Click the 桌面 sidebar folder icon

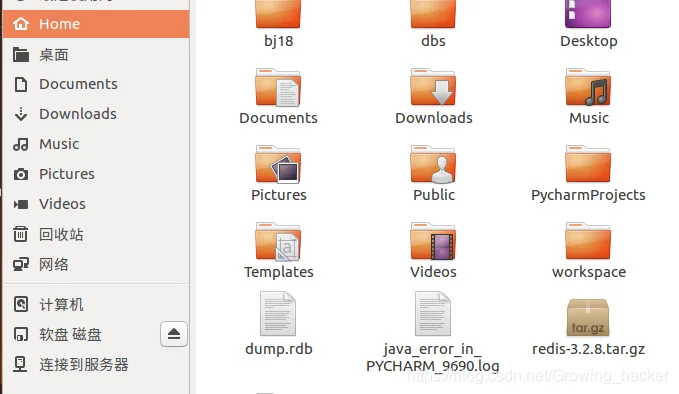pyautogui.click(x=21, y=55)
